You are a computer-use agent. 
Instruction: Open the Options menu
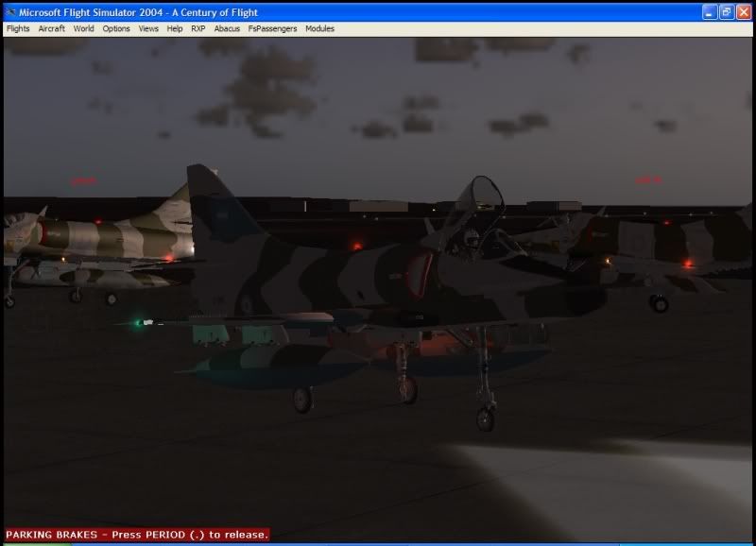[x=116, y=29]
